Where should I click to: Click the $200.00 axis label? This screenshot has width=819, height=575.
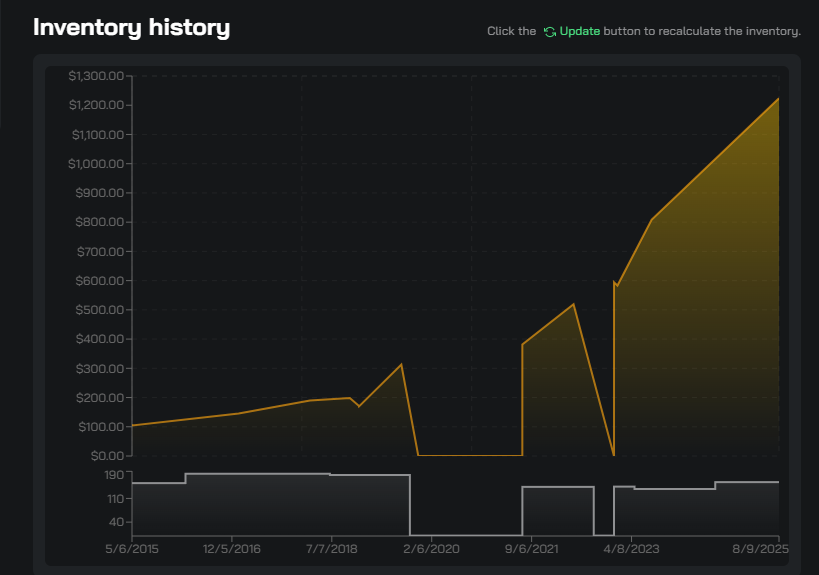coord(100,398)
